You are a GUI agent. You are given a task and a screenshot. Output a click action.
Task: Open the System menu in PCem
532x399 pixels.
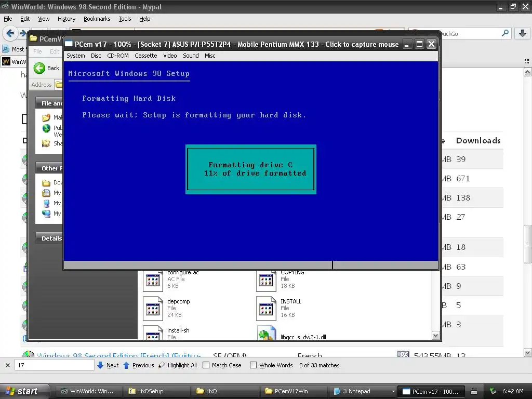pos(76,56)
